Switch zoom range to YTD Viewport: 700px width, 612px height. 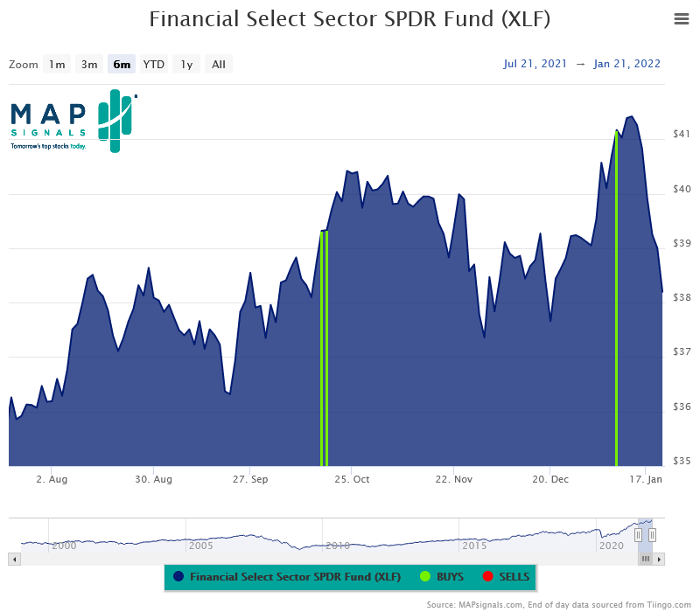click(153, 64)
